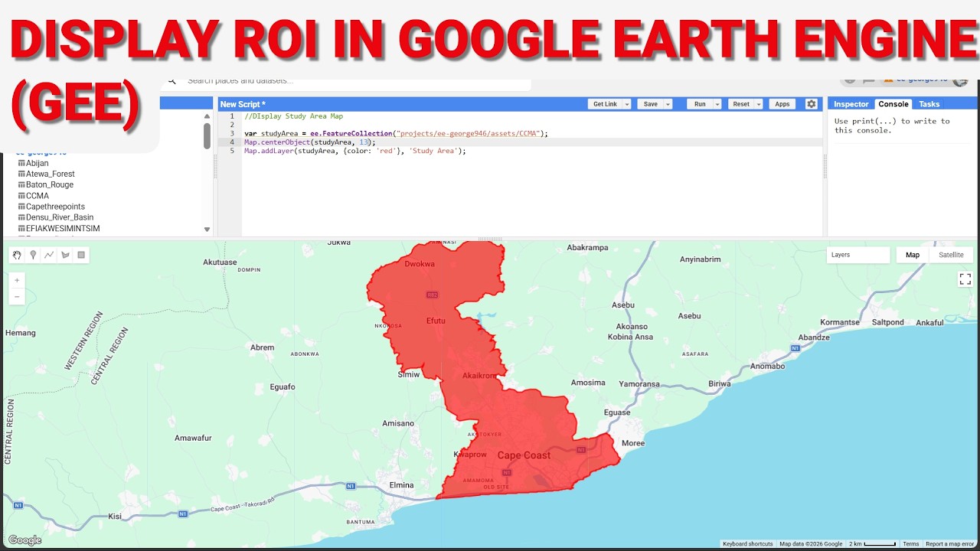Click the //DIsplay Study Area Map comment
980x551 pixels.
(x=293, y=116)
